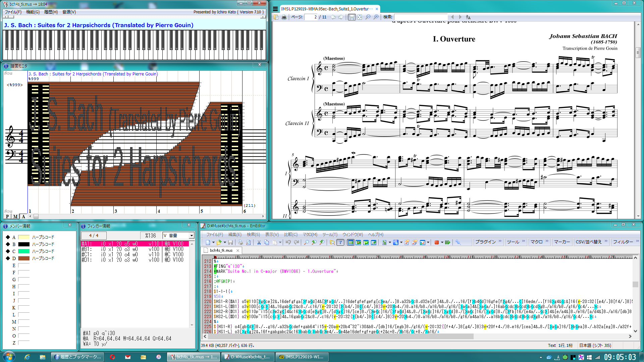Click find-previous arrow beside PDF search box

pyautogui.click(x=452, y=17)
